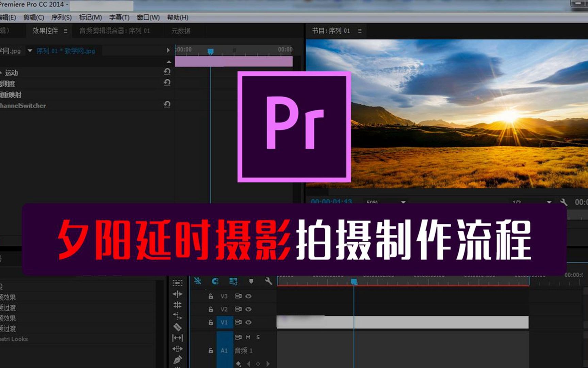The height and width of the screenshot is (368, 588).
Task: Select the Ripple Edit tool
Action: tap(177, 294)
